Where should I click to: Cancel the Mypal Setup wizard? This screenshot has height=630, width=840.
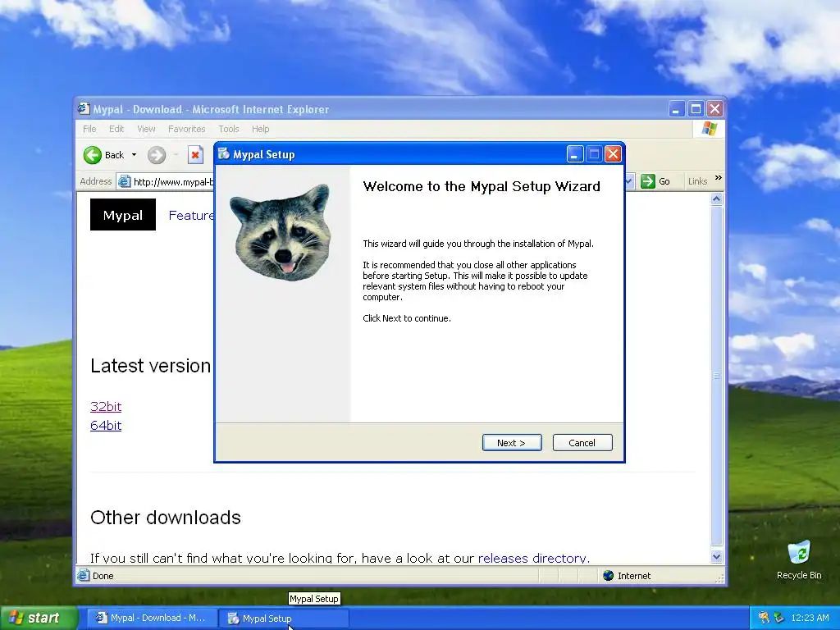tap(582, 442)
